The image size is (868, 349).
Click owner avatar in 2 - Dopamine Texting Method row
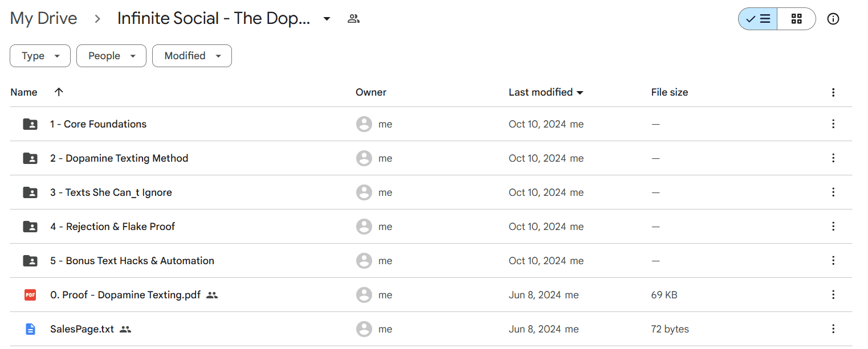click(x=364, y=158)
